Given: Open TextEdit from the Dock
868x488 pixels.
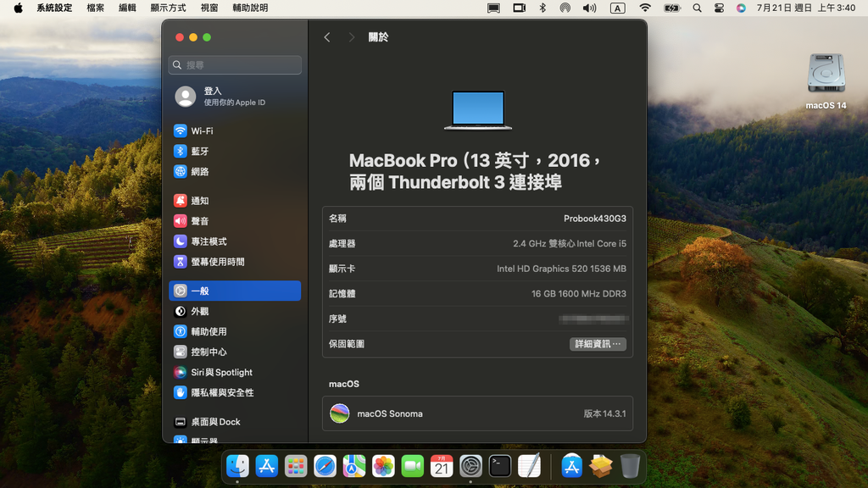Looking at the screenshot, I should click(x=529, y=466).
